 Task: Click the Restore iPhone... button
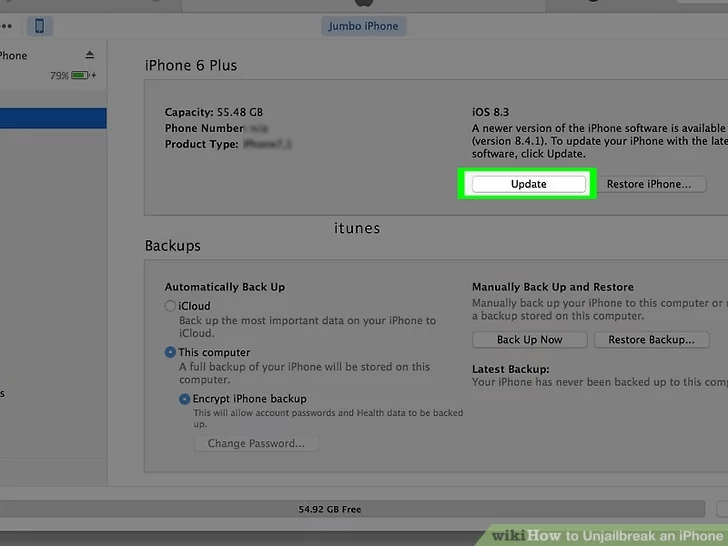click(648, 184)
